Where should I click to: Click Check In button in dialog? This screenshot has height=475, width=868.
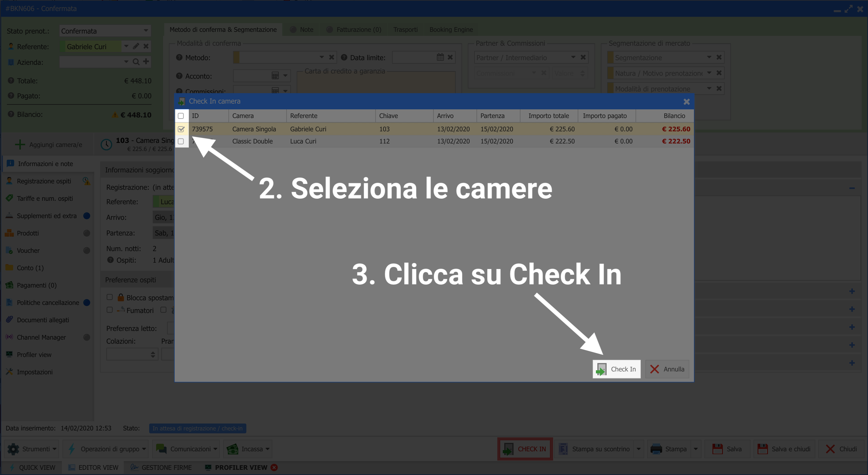click(616, 369)
